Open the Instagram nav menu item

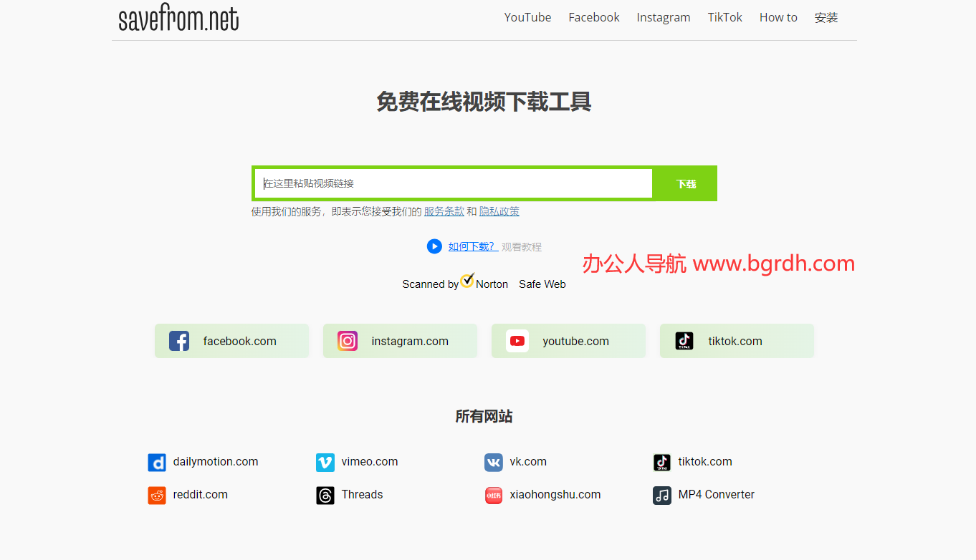click(664, 17)
